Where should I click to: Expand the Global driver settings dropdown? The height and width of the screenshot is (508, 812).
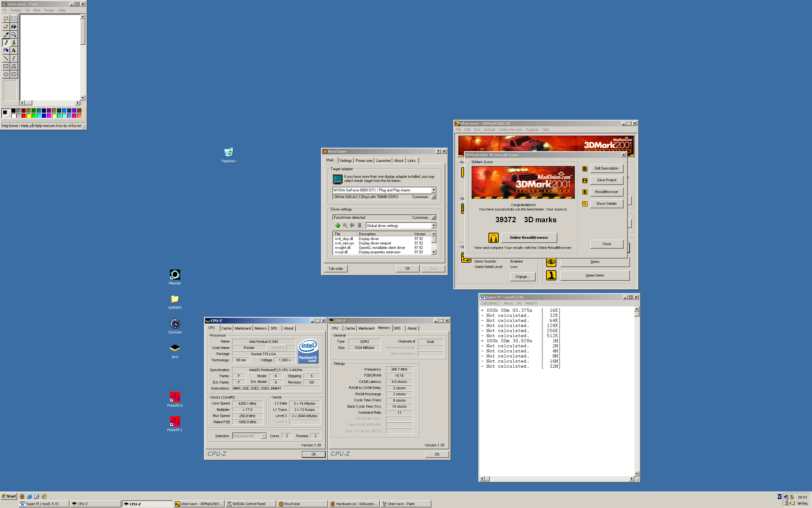click(434, 226)
